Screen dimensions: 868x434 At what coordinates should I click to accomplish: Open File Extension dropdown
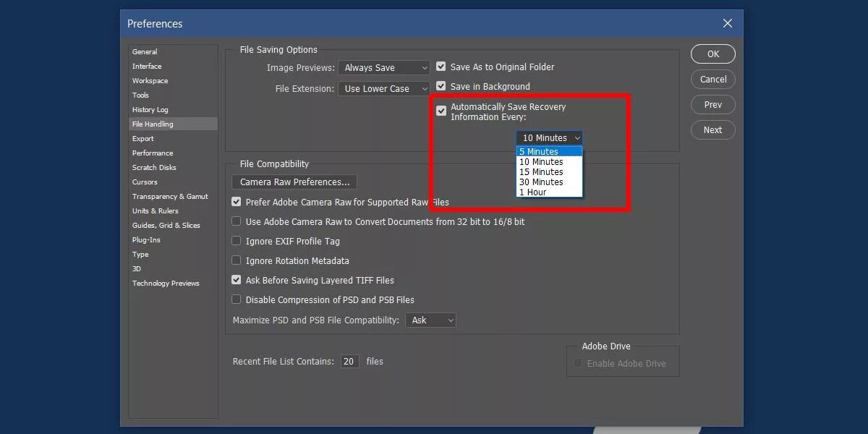pyautogui.click(x=386, y=89)
